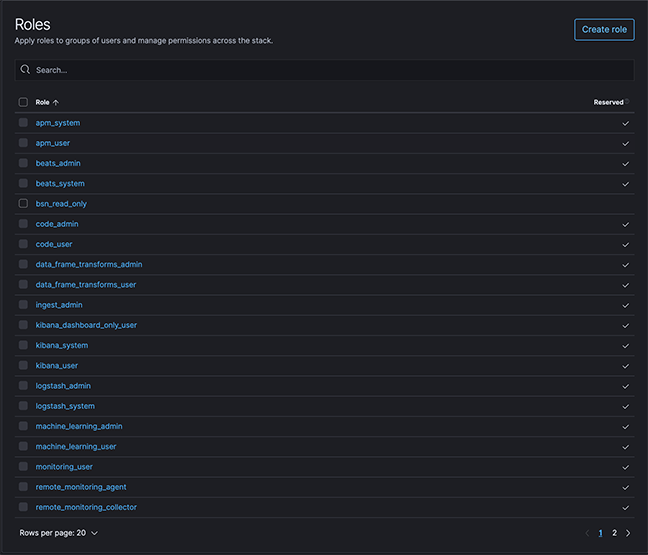Click the search magnifier icon

point(25,69)
